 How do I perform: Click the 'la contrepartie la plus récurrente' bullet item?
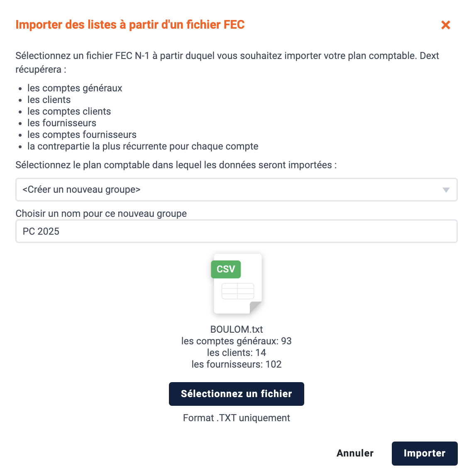pos(143,146)
